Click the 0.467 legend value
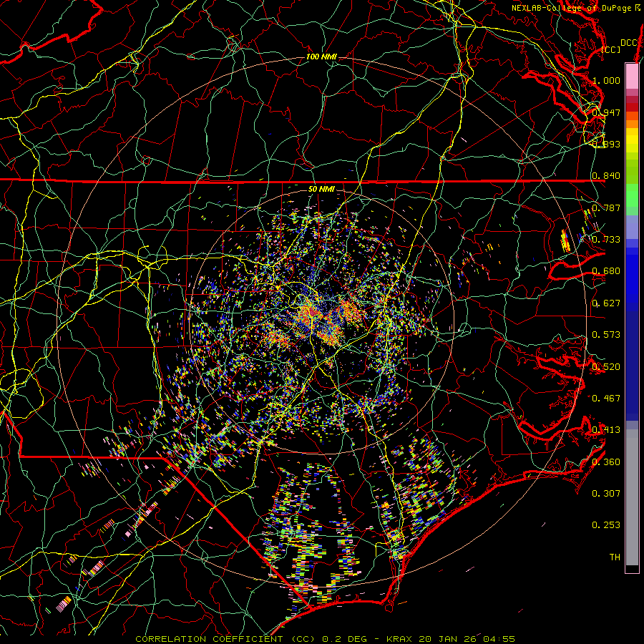This screenshot has height=644, width=644. (x=606, y=398)
